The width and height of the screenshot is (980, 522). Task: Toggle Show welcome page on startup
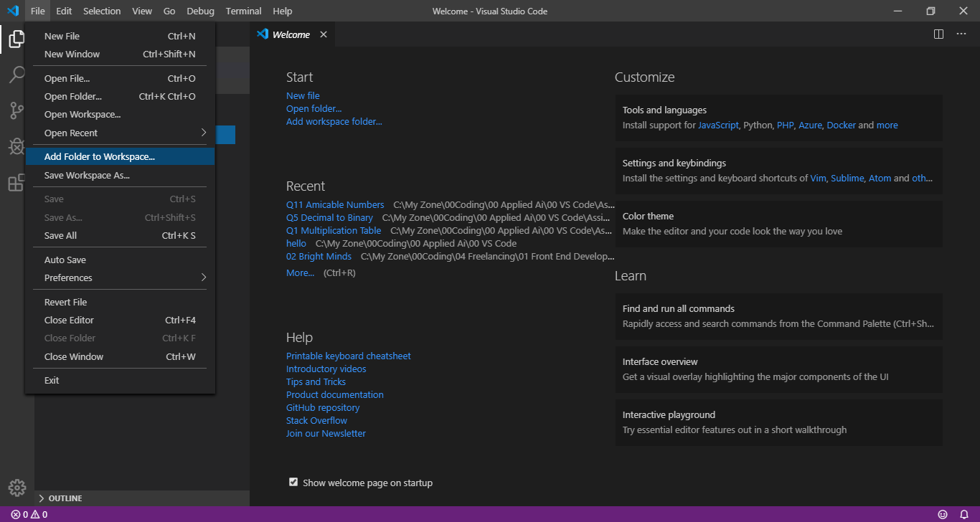pos(293,482)
